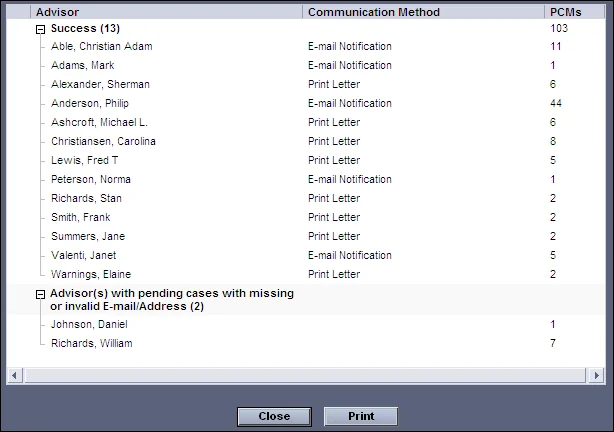Select Anderson, Philip in the list
This screenshot has height=432, width=614.
click(90, 103)
